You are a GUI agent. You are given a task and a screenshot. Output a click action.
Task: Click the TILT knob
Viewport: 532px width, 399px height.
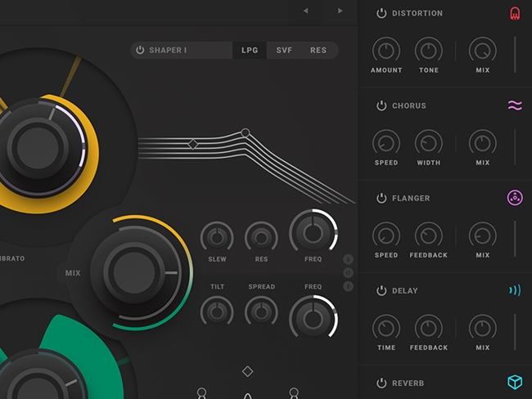(x=217, y=312)
